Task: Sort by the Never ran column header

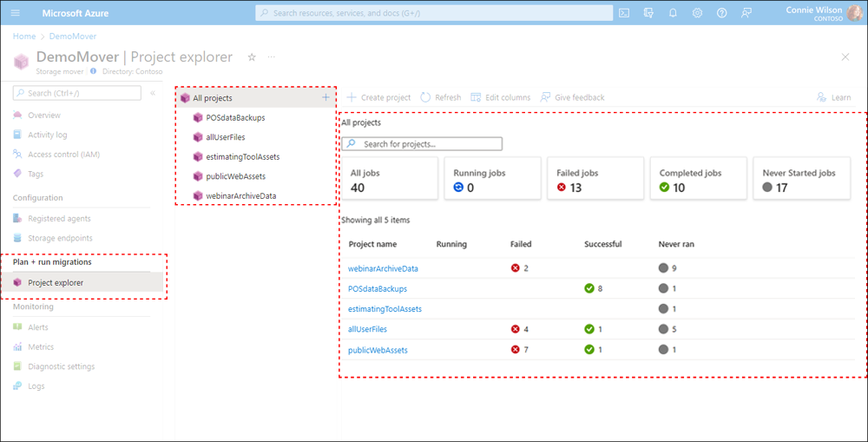Action: 676,244
